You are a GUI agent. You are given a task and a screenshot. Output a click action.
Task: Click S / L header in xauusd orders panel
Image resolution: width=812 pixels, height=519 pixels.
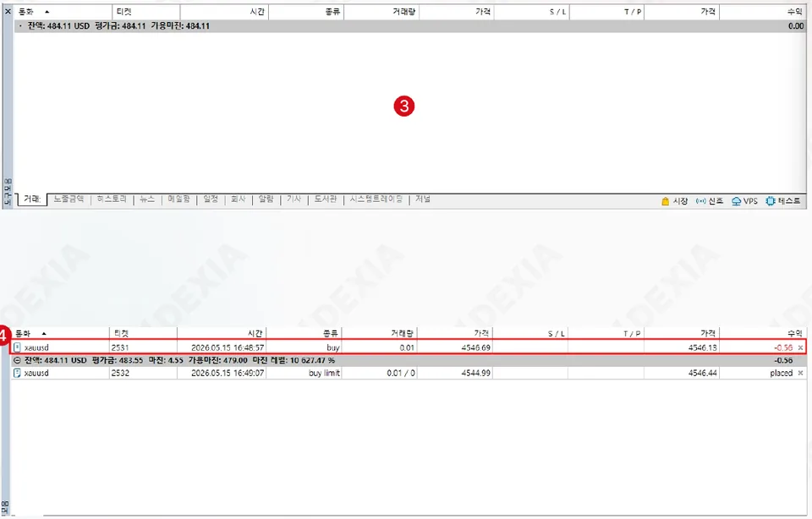(x=529, y=334)
